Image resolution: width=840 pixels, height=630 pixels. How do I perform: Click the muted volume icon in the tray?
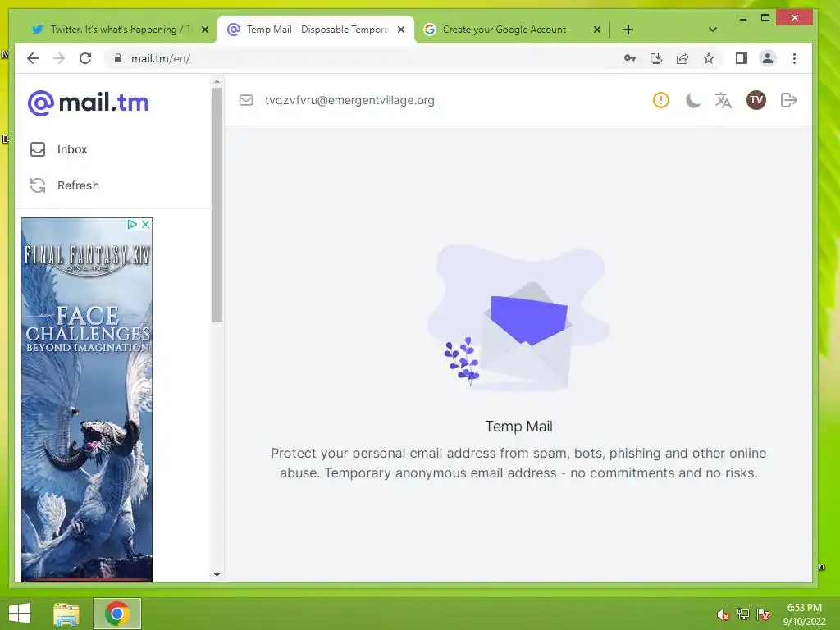point(723,614)
